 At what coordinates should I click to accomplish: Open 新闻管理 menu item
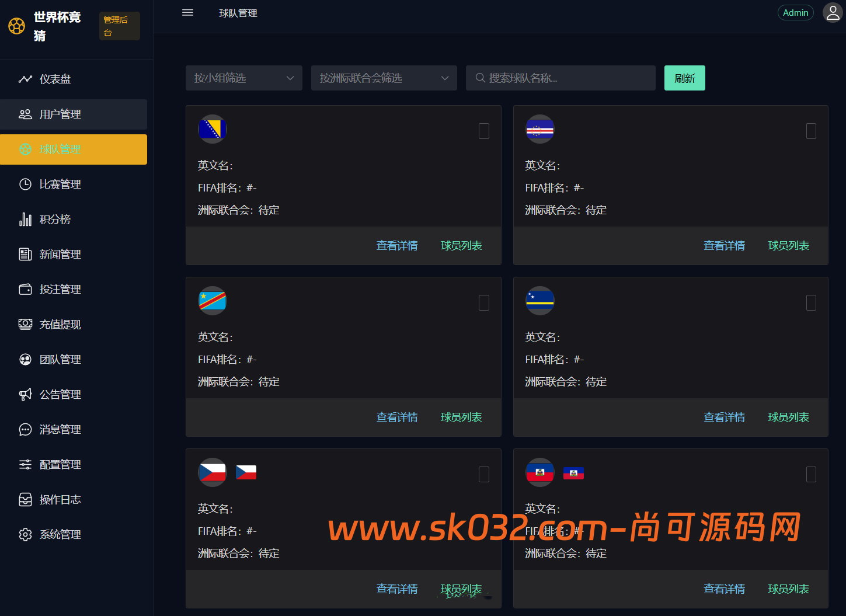[74, 254]
